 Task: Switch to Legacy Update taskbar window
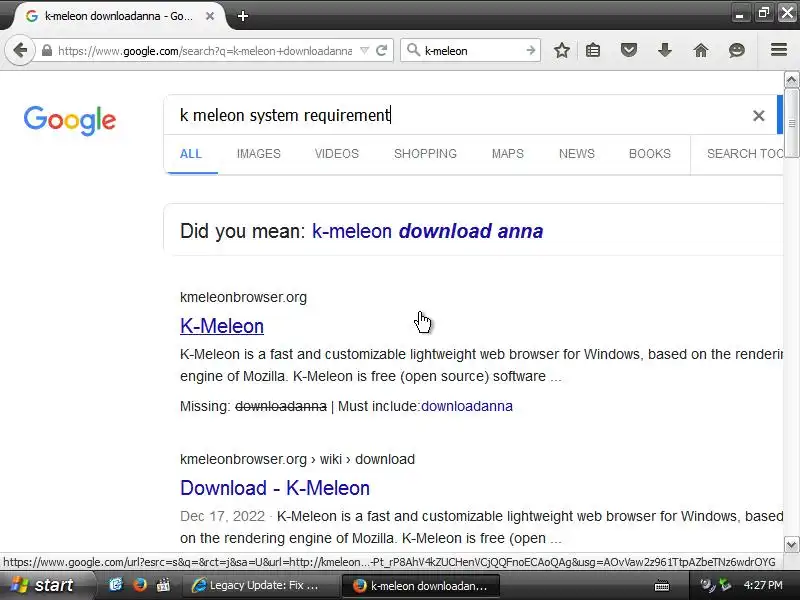pyautogui.click(x=262, y=585)
